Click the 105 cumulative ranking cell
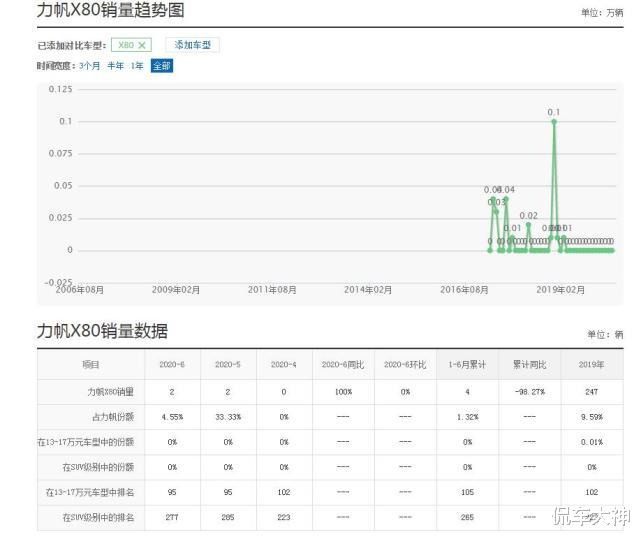Screen dimensions: 641x539 (467, 492)
